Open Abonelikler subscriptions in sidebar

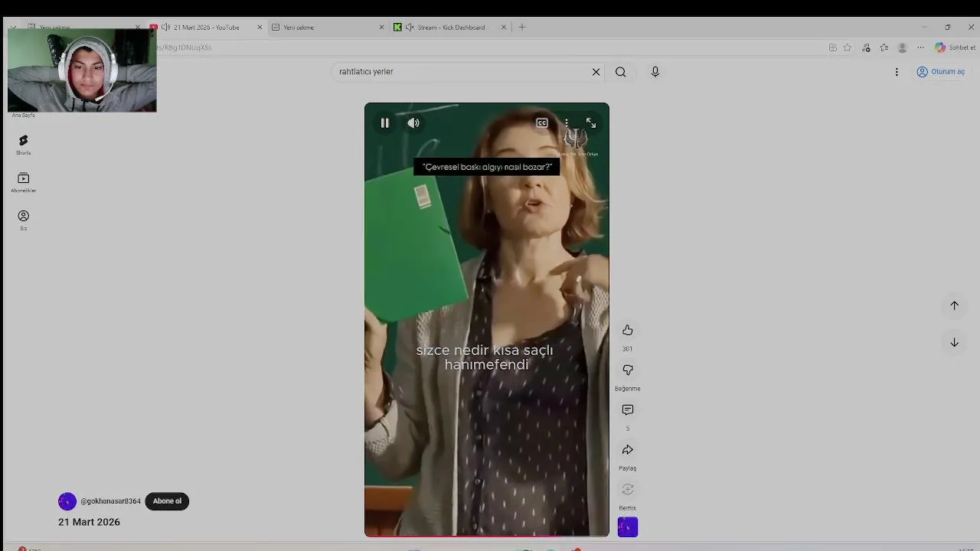point(24,182)
